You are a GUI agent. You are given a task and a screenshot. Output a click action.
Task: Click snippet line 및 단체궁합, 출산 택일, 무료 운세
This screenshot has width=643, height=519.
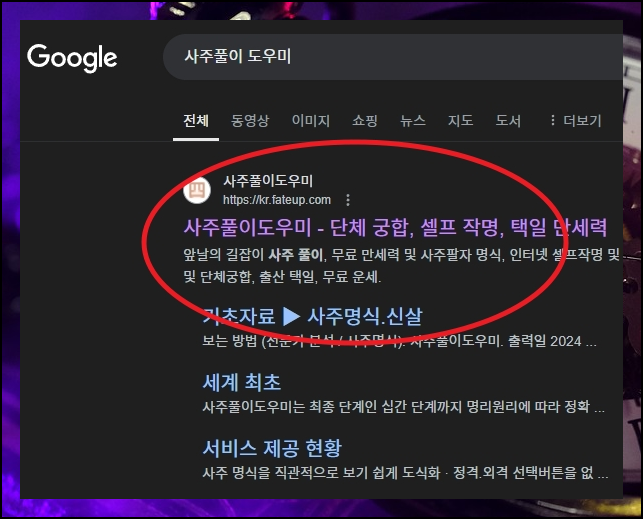(x=282, y=278)
